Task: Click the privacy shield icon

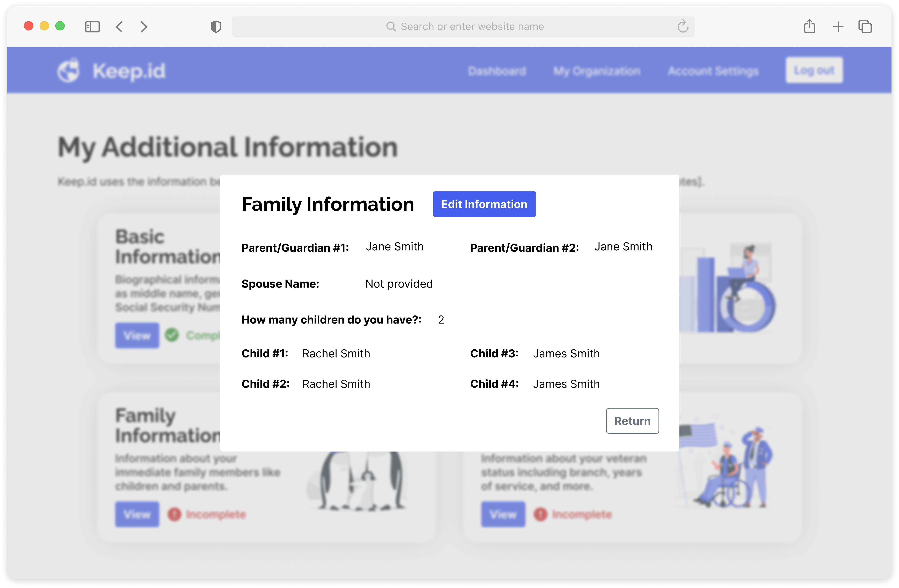Action: (x=216, y=27)
